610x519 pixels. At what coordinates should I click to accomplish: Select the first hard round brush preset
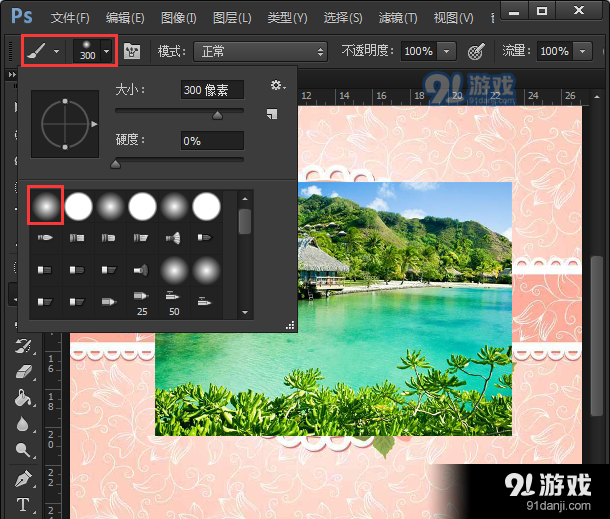click(x=79, y=206)
